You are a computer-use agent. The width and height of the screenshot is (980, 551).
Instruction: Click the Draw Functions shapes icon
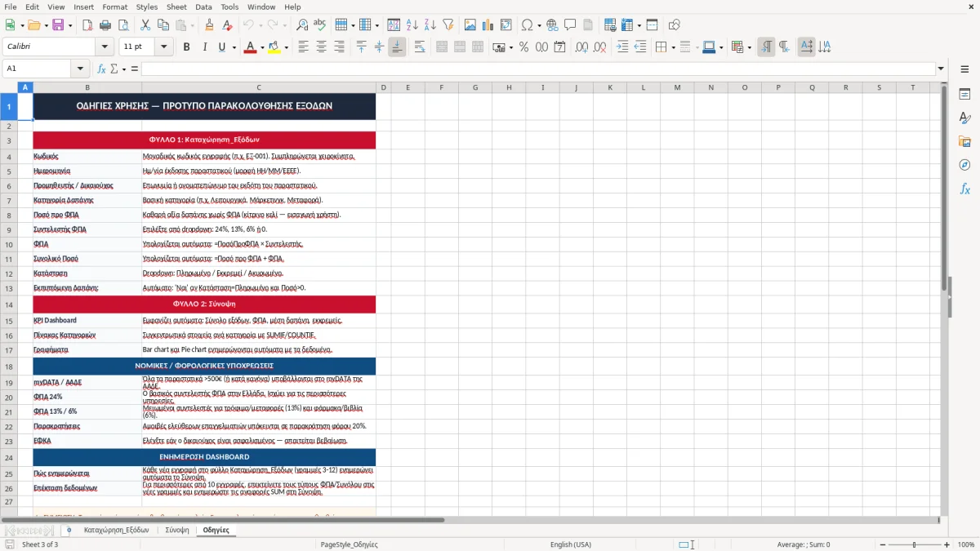point(675,25)
